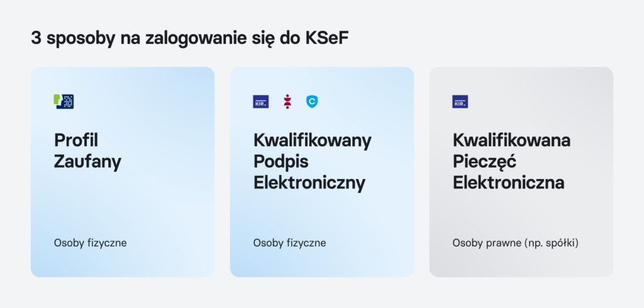Click the KIR logo in the Podpis Elektroniczny card
Viewport: 644px width, 308px height.
(x=260, y=101)
